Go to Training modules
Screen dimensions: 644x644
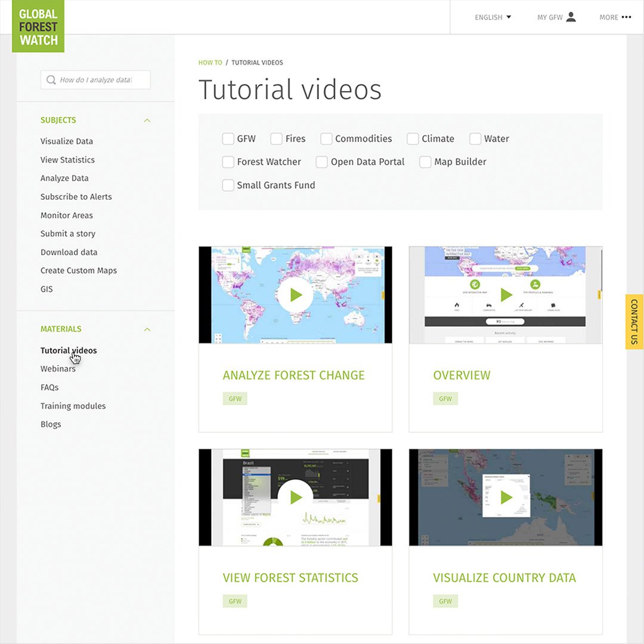click(73, 406)
